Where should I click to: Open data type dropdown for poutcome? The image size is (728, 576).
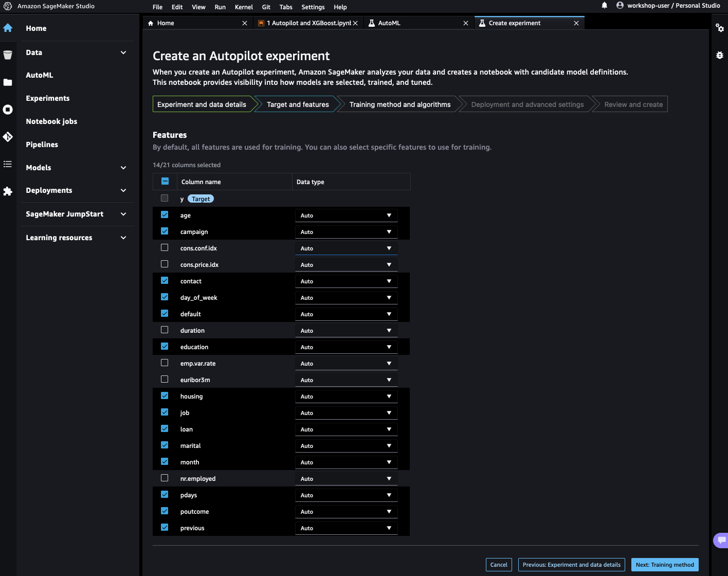coord(346,512)
